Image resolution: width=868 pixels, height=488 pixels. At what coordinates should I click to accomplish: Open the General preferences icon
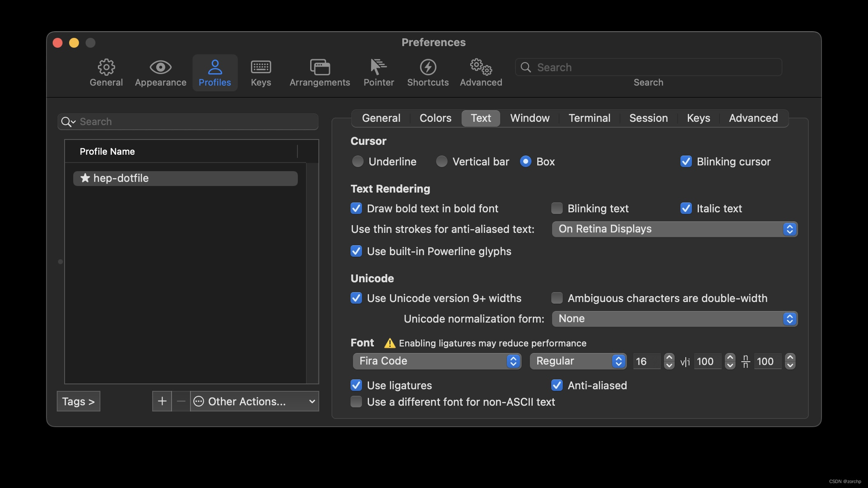(x=106, y=72)
